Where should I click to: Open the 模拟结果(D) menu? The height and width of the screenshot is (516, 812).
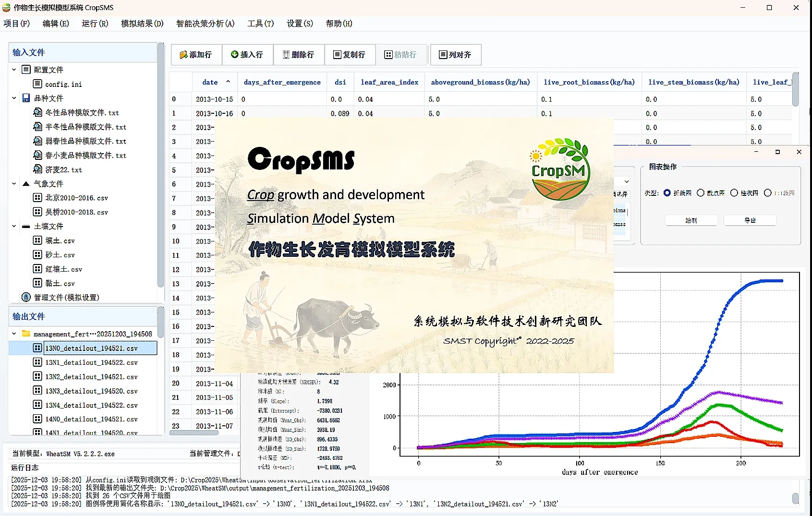pyautogui.click(x=142, y=24)
